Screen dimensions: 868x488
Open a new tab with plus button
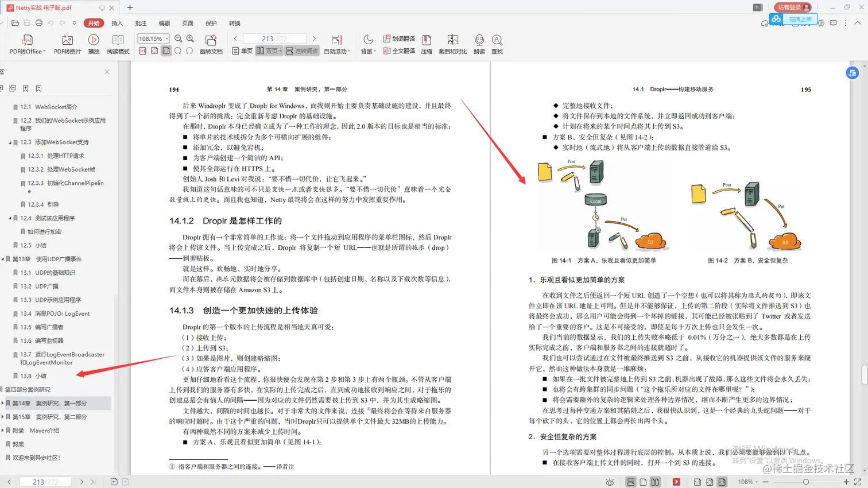pyautogui.click(x=130, y=7)
